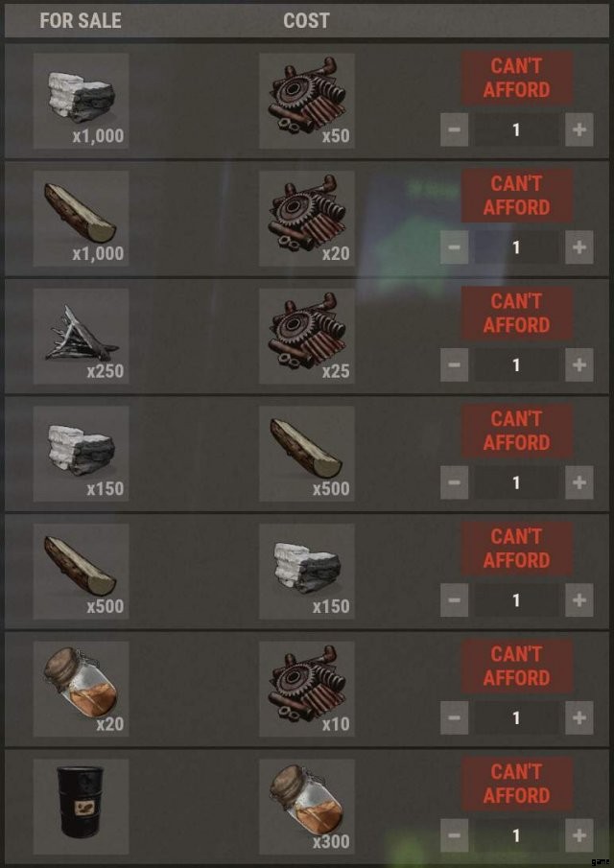
Task: Increase quantity for metal fragments x250 offer
Action: tap(579, 364)
